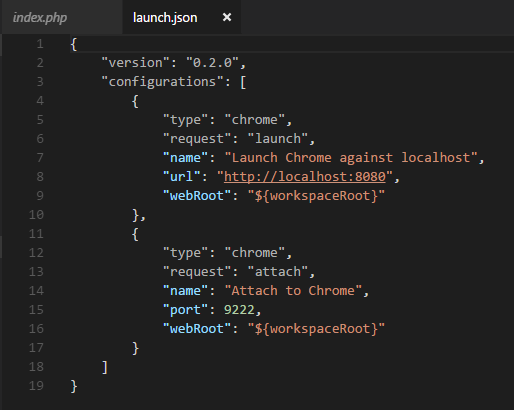
Task: Click line number 19 in gutter
Action: [36, 386]
